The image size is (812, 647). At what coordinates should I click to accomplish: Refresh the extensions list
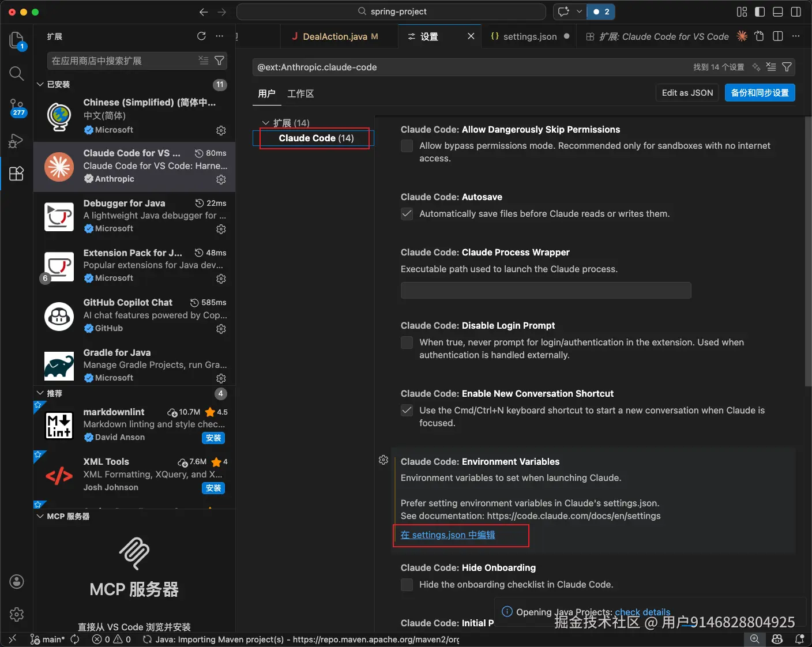point(201,36)
